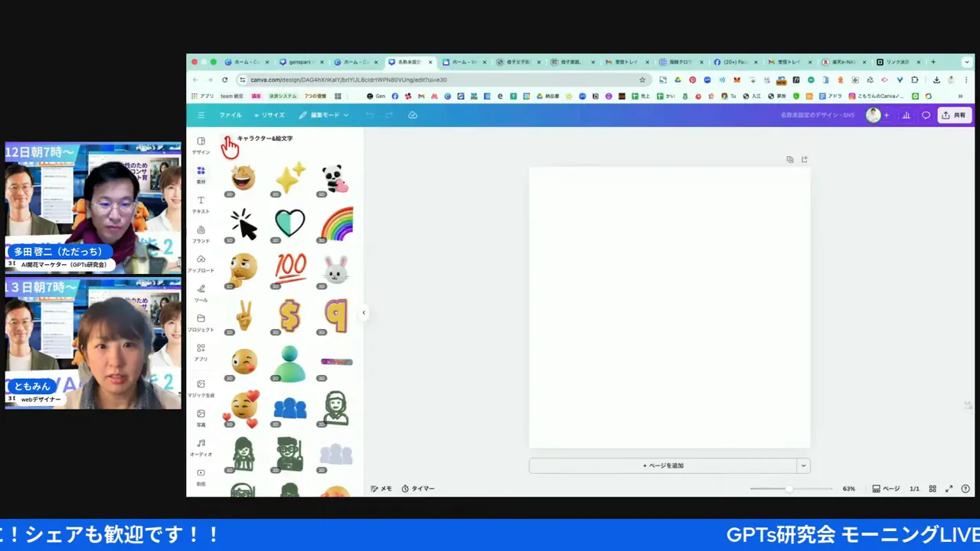Click the blank white canvas page
The height and width of the screenshot is (551, 980).
tap(669, 307)
